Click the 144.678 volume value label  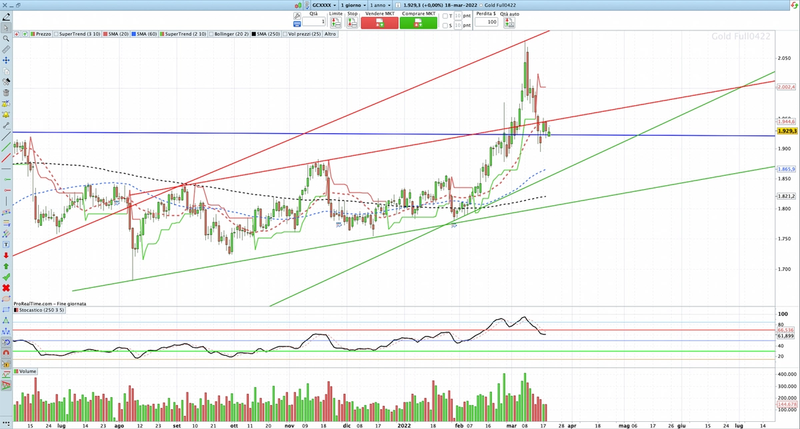point(786,404)
